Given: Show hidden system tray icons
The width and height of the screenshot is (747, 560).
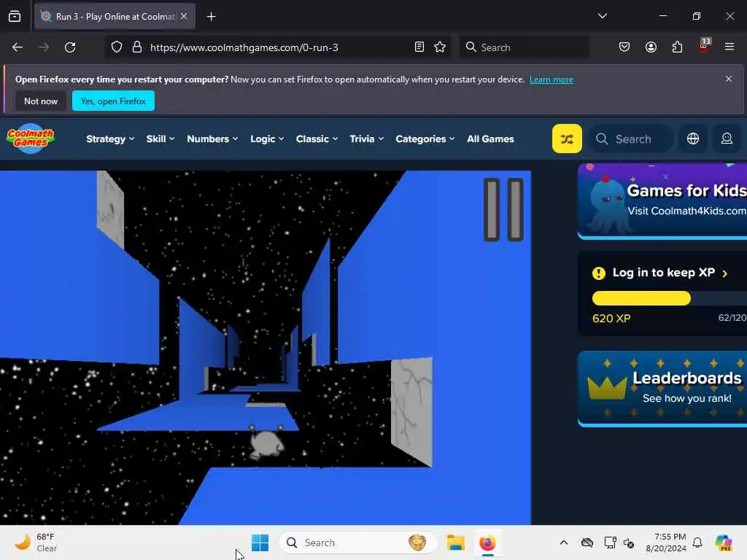Looking at the screenshot, I should (x=564, y=542).
